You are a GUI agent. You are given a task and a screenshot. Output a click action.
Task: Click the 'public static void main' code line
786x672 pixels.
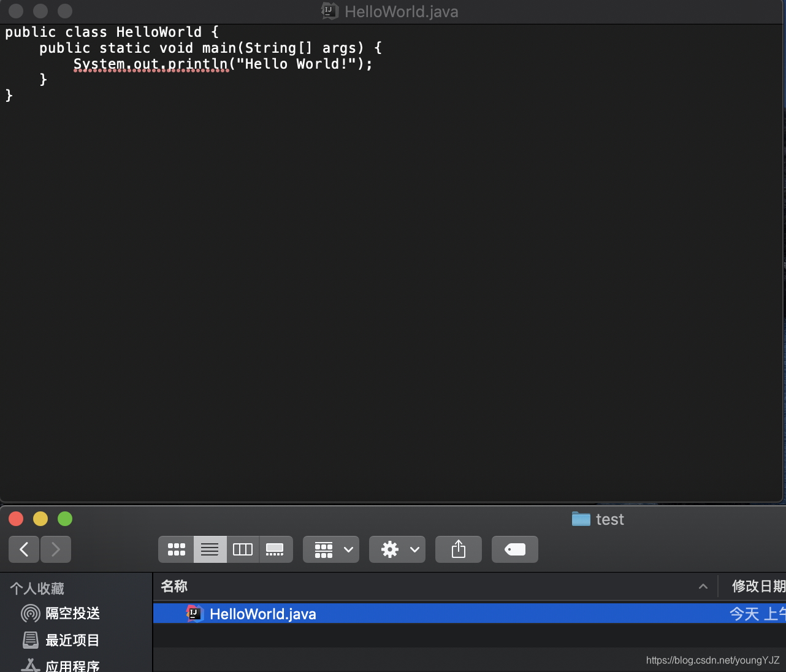(x=211, y=48)
